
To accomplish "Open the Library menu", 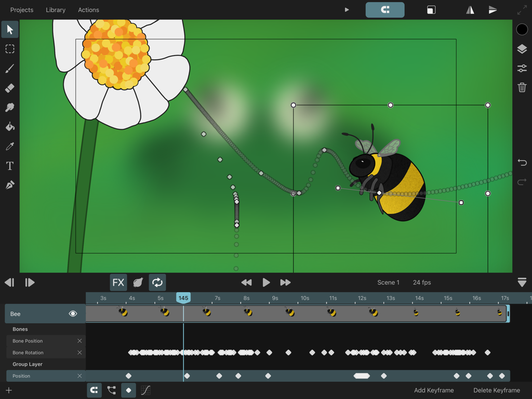I will [x=56, y=9].
